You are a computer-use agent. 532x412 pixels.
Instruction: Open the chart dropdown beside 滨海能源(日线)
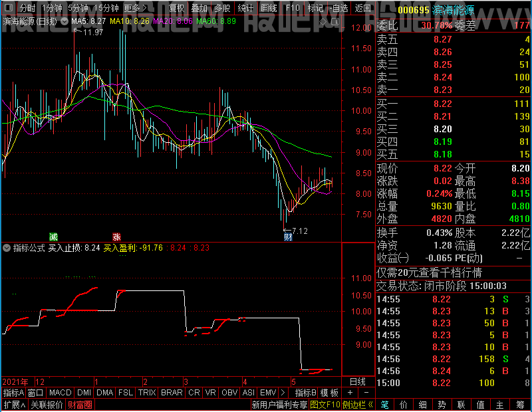65,21
